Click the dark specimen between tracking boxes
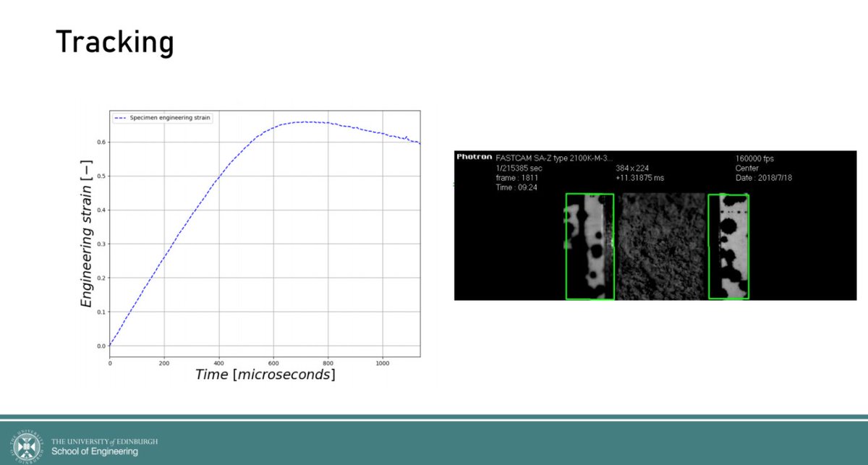Viewport: 868px width, 465px height. coord(661,246)
